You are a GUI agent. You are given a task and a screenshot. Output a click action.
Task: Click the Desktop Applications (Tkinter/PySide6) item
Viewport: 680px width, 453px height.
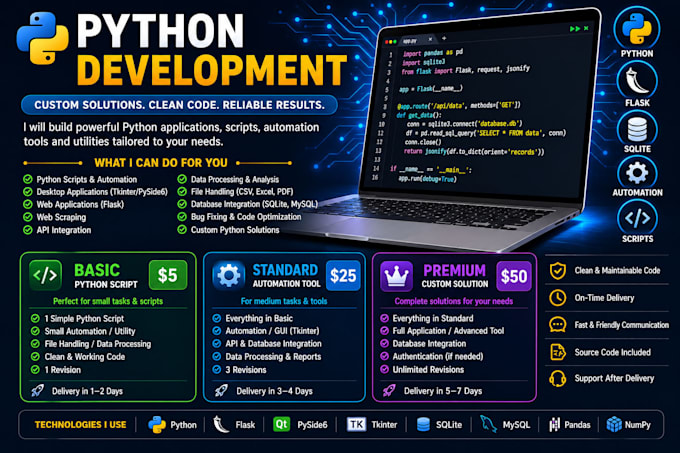(102, 192)
